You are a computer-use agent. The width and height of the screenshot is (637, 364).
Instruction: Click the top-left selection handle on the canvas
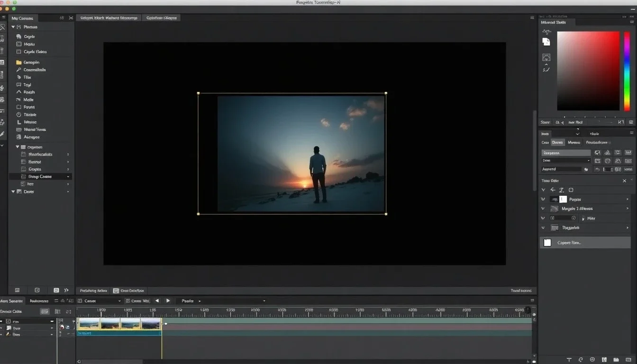(x=198, y=93)
